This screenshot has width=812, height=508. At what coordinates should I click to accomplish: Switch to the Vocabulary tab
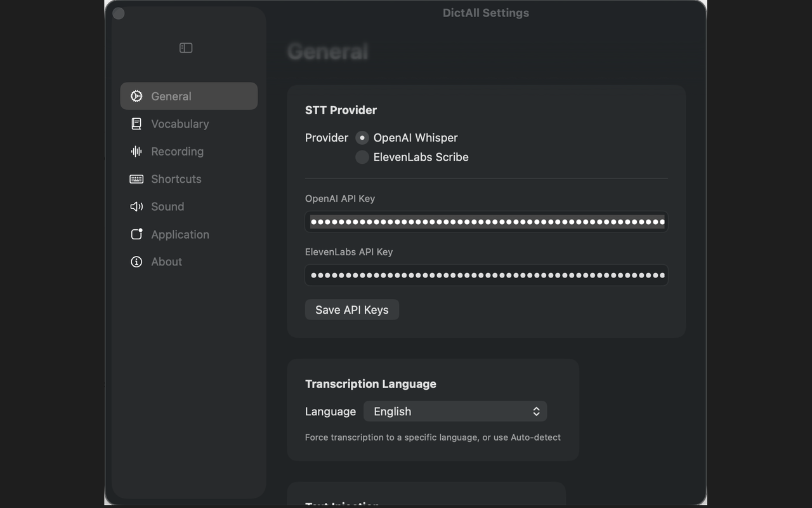coord(180,123)
